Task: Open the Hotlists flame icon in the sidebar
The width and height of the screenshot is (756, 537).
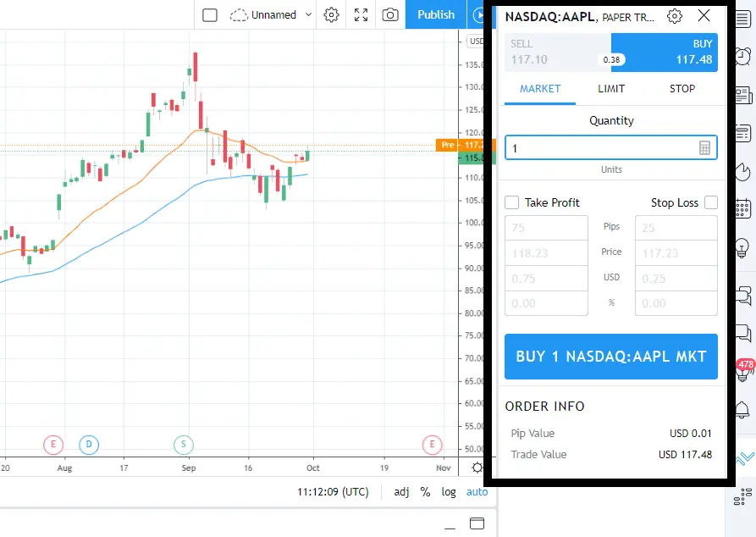Action: pyautogui.click(x=743, y=171)
